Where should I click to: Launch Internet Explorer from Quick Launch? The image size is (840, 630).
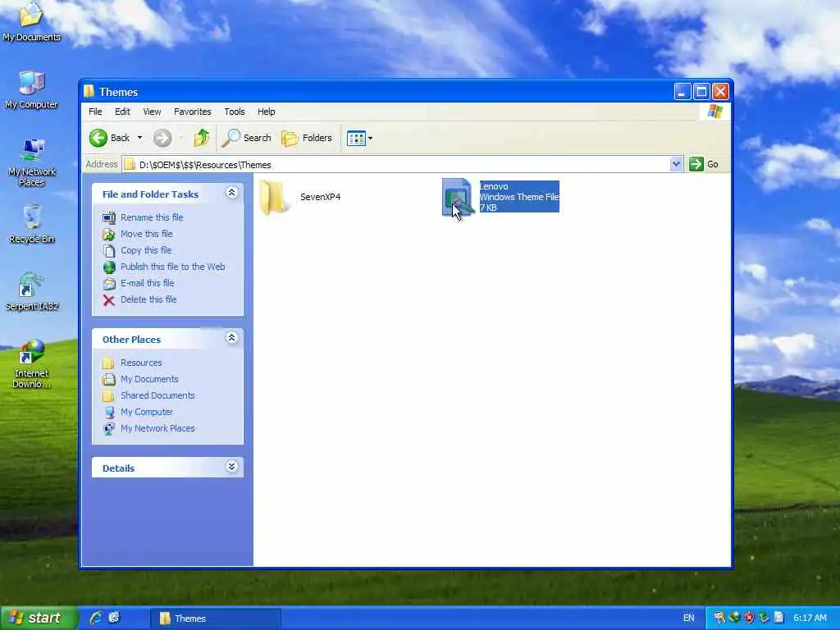tap(96, 618)
